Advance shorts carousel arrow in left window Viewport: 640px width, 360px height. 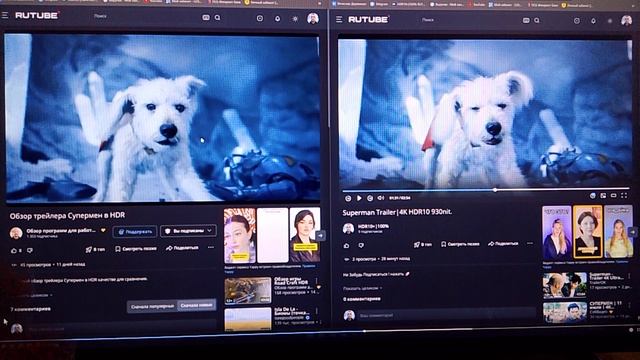click(x=321, y=236)
